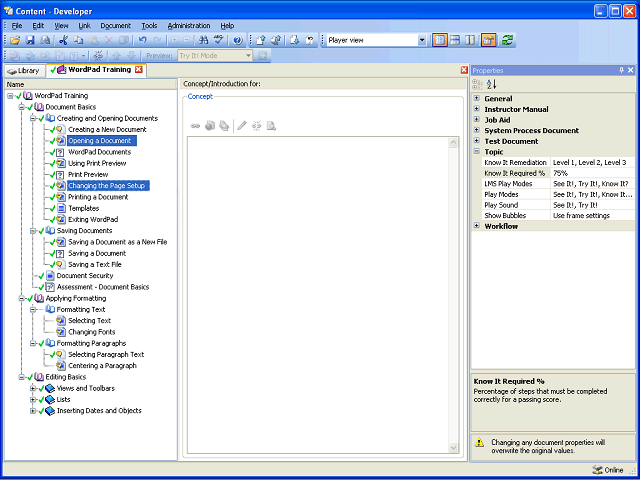Screen dimensions: 640x480
Task: Expand the General properties category
Action: (x=476, y=98)
